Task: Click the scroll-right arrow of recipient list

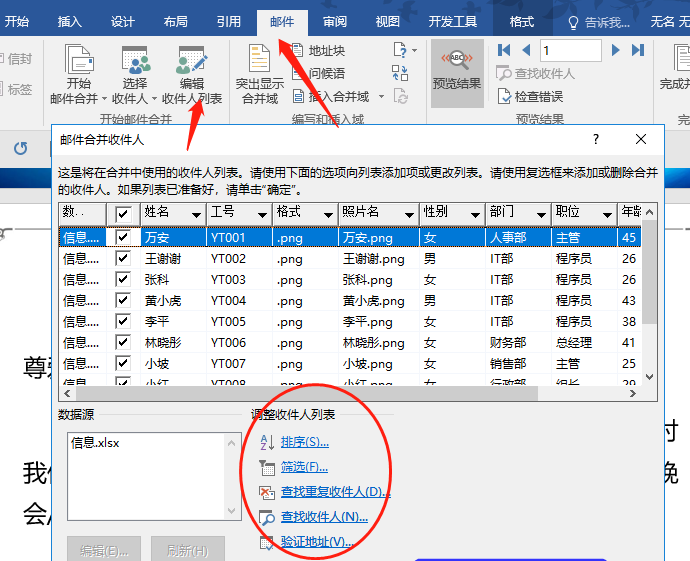Action: coord(633,393)
